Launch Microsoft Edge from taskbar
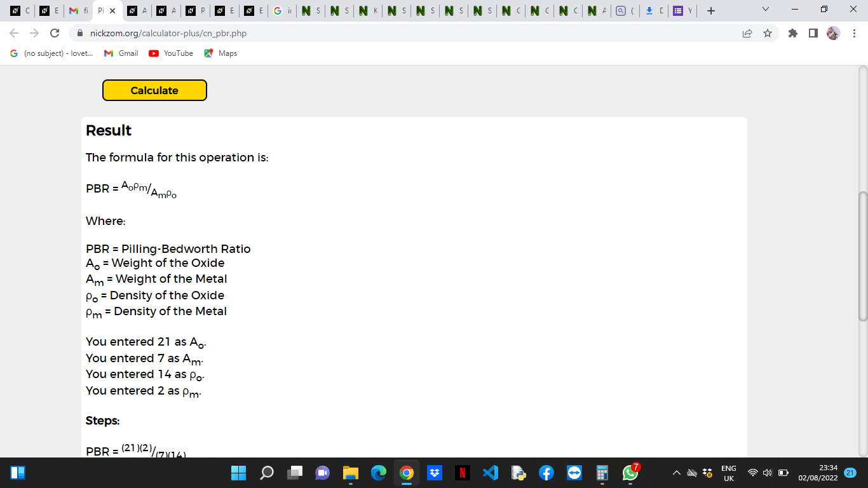Viewport: 868px width, 488px height. (x=379, y=473)
